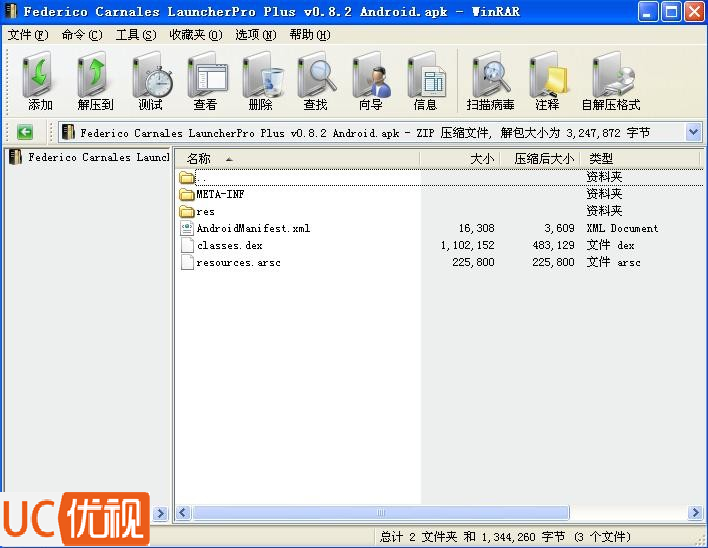Click the status bar total 1,344,260 字节 text
The width and height of the screenshot is (708, 548).
click(523, 537)
